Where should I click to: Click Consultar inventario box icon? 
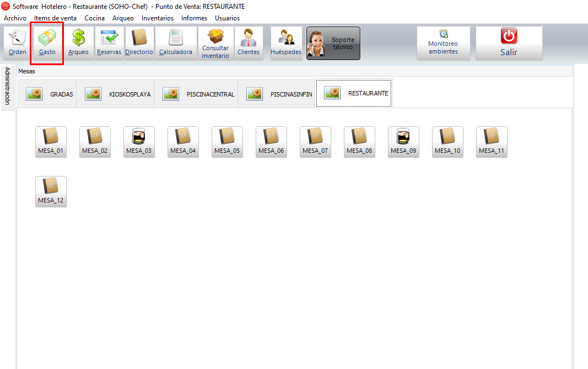[215, 43]
